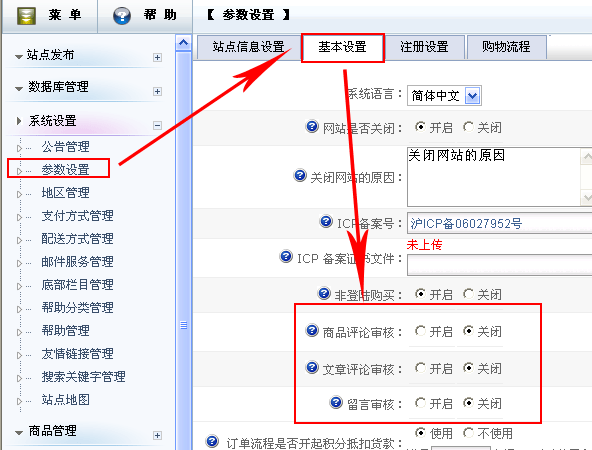Click help icon next to 商品评论审核

coord(312,330)
